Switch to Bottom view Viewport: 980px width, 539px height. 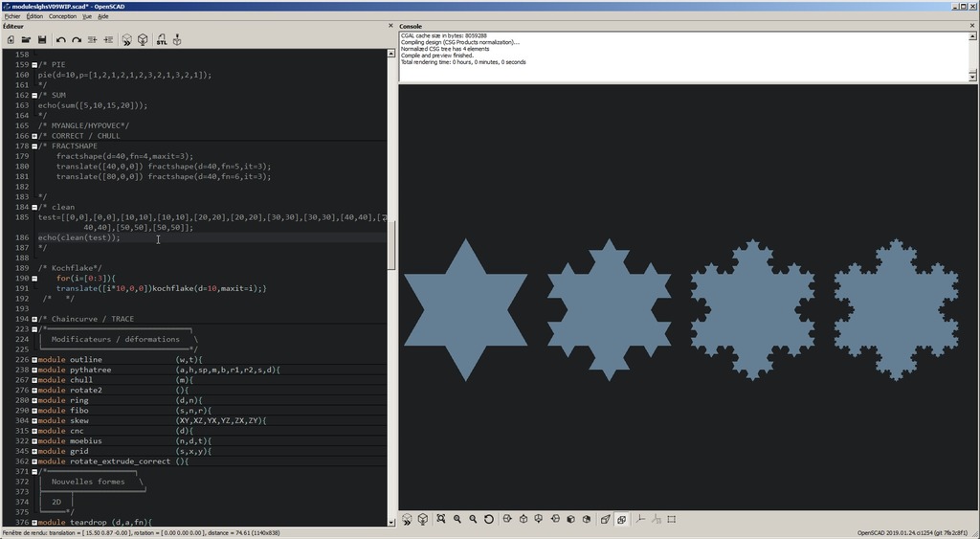pyautogui.click(x=539, y=519)
